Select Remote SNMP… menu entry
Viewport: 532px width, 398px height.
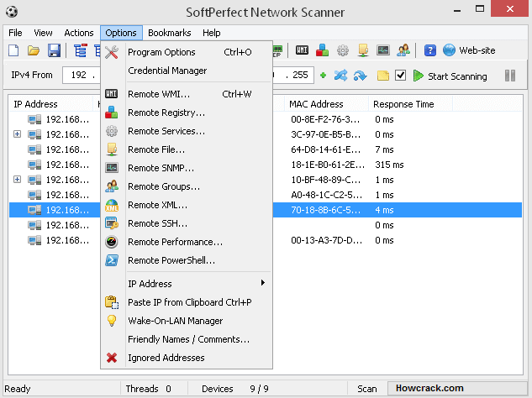pos(187,168)
